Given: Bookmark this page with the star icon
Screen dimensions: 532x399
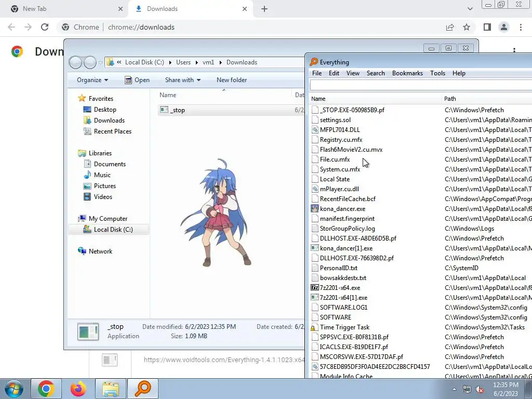Looking at the screenshot, I should (x=467, y=27).
